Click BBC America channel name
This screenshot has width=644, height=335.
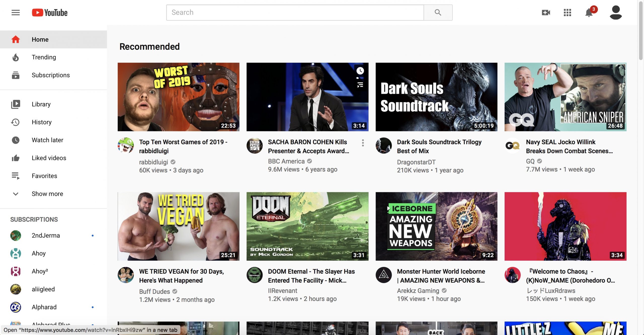click(x=286, y=161)
